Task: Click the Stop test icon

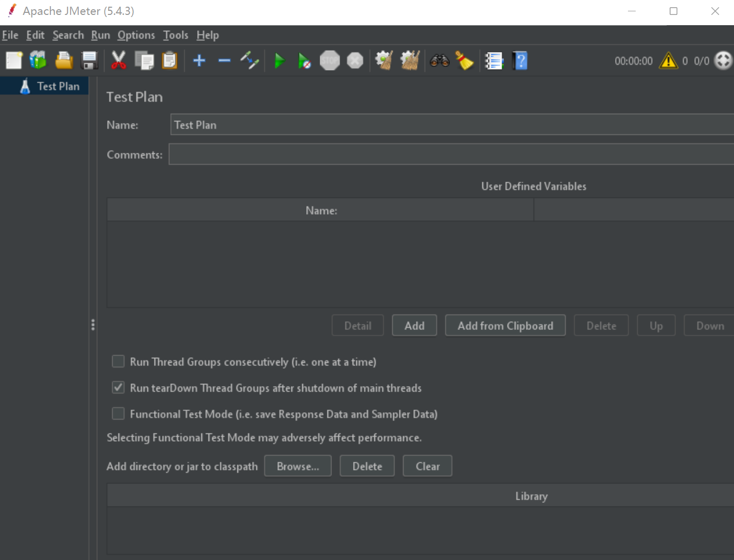Action: pyautogui.click(x=330, y=61)
